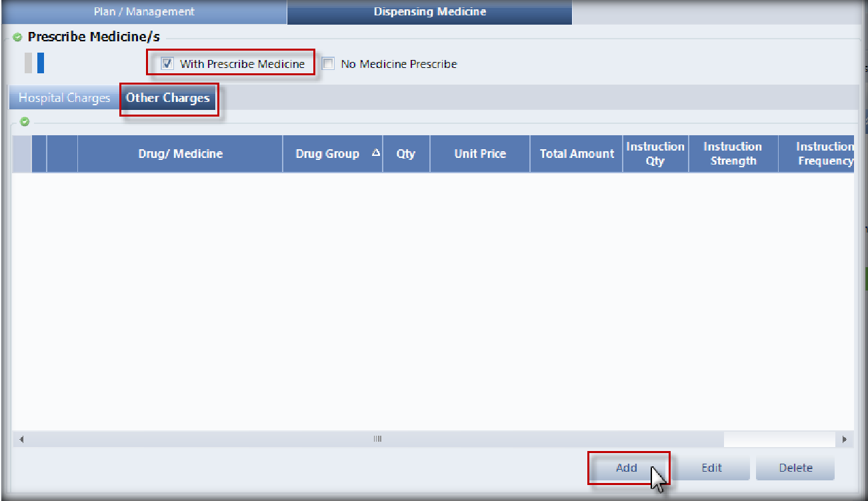Click the Instruction Strength column header

pyautogui.click(x=733, y=154)
